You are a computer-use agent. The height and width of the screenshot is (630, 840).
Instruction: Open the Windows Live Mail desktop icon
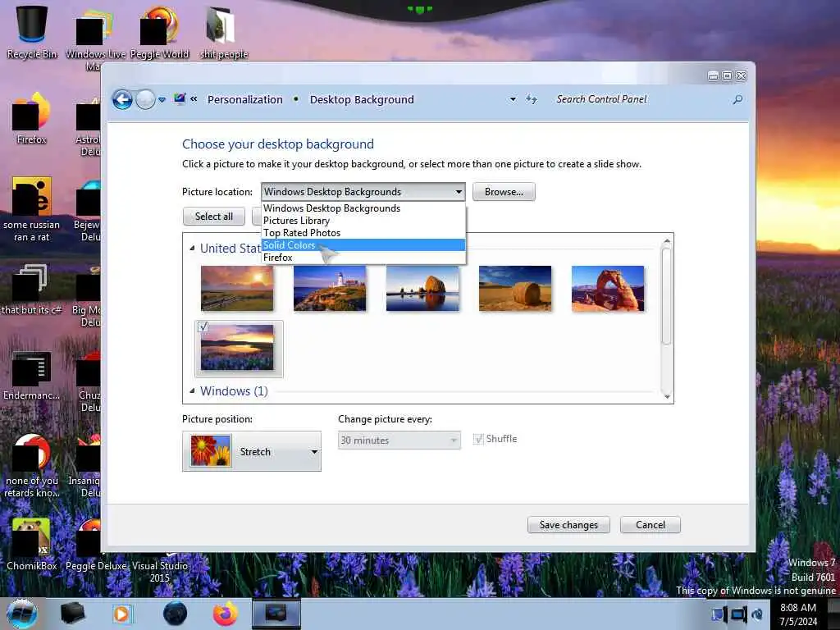pos(95,38)
